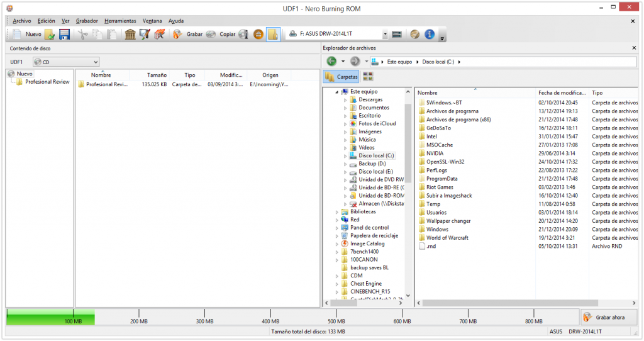This screenshot has height=341, width=644.
Task: Click the Paste clipboard toolbar icon
Action: click(111, 34)
